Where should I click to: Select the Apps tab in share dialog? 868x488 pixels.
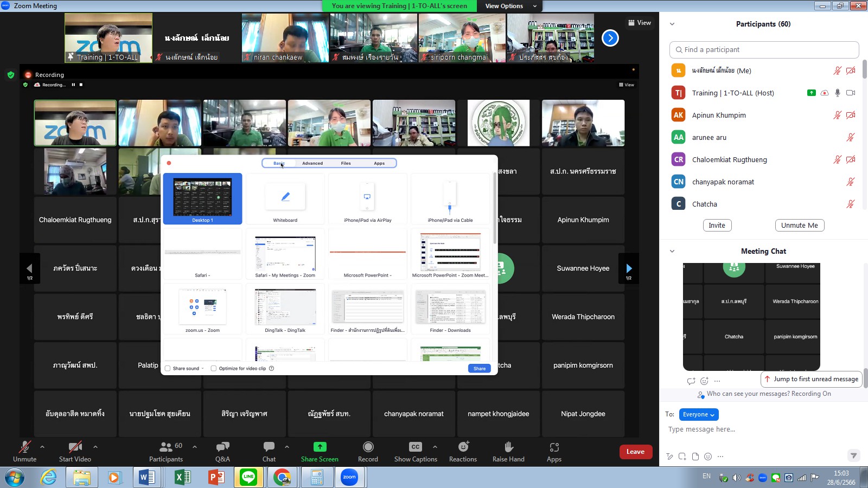379,163
